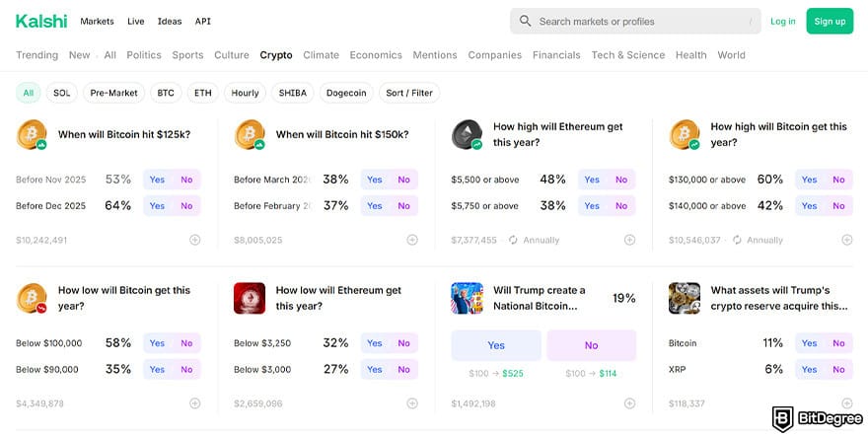Click the Log in link

783,21
